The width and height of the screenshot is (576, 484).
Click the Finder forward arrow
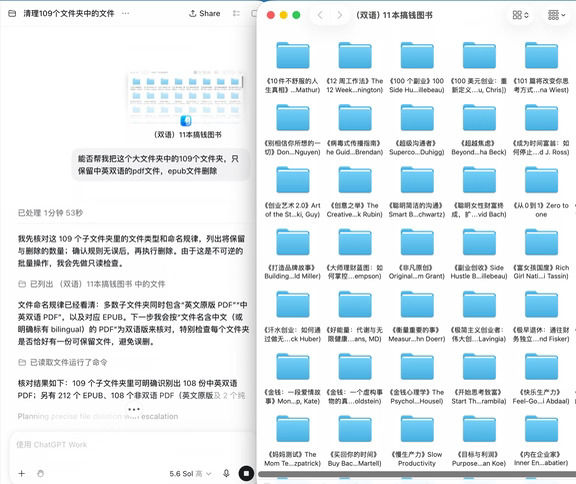pyautogui.click(x=339, y=15)
